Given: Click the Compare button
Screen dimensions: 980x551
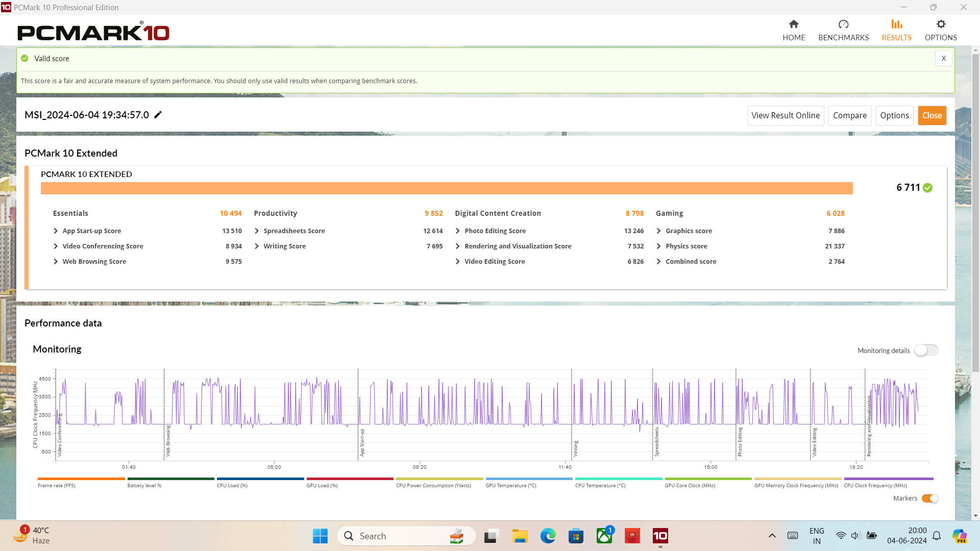Looking at the screenshot, I should 850,115.
